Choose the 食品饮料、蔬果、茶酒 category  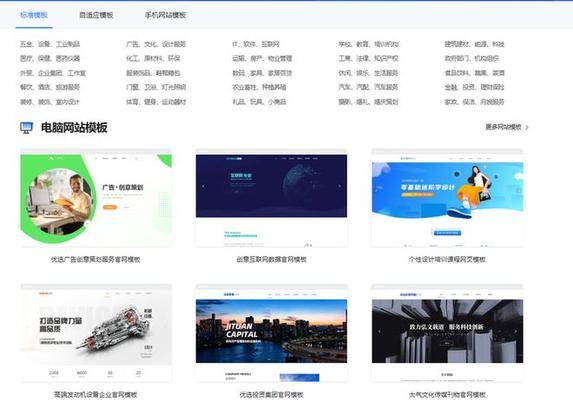click(474, 73)
